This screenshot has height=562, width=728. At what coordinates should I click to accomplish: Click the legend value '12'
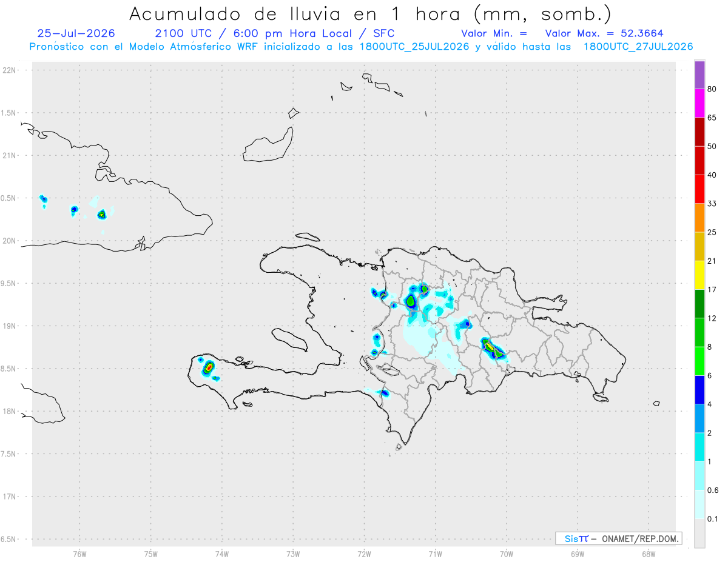pyautogui.click(x=712, y=318)
